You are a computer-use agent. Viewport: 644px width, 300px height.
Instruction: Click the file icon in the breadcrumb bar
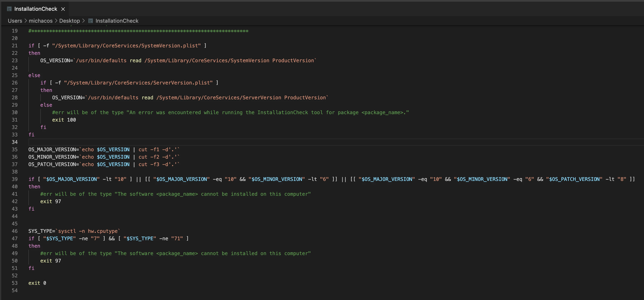pyautogui.click(x=91, y=21)
